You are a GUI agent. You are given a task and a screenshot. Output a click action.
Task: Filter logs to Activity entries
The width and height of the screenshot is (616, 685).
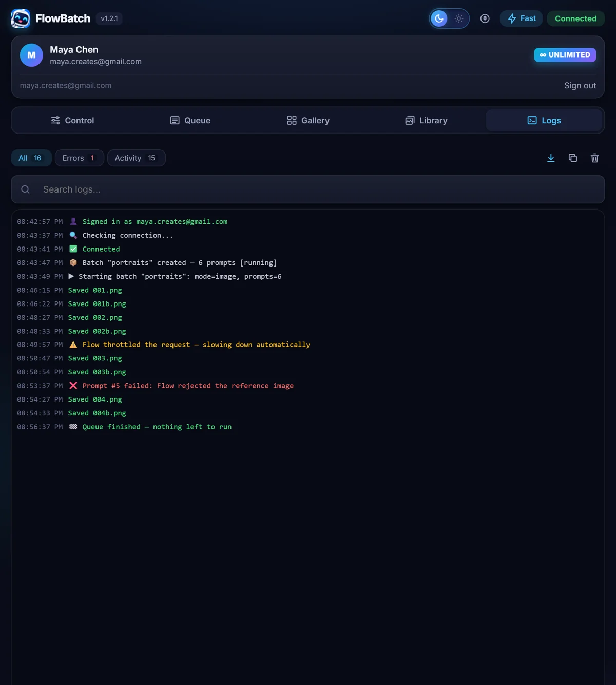136,158
